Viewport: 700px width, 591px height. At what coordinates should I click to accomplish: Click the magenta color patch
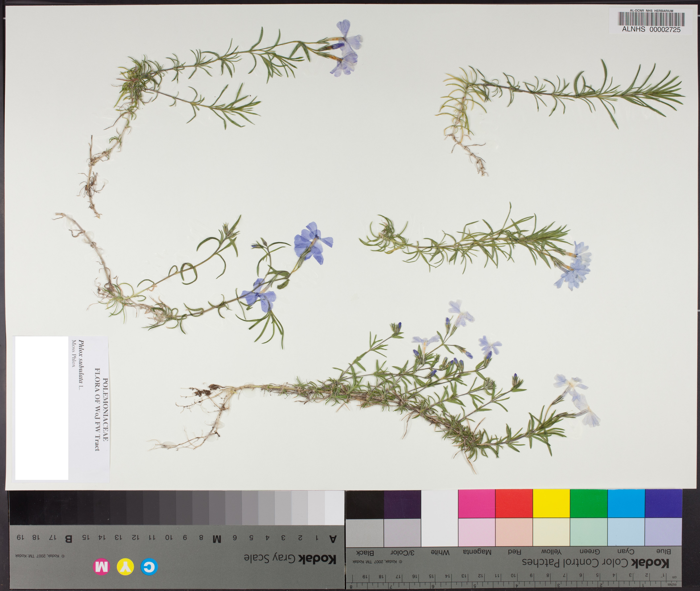pyautogui.click(x=476, y=503)
